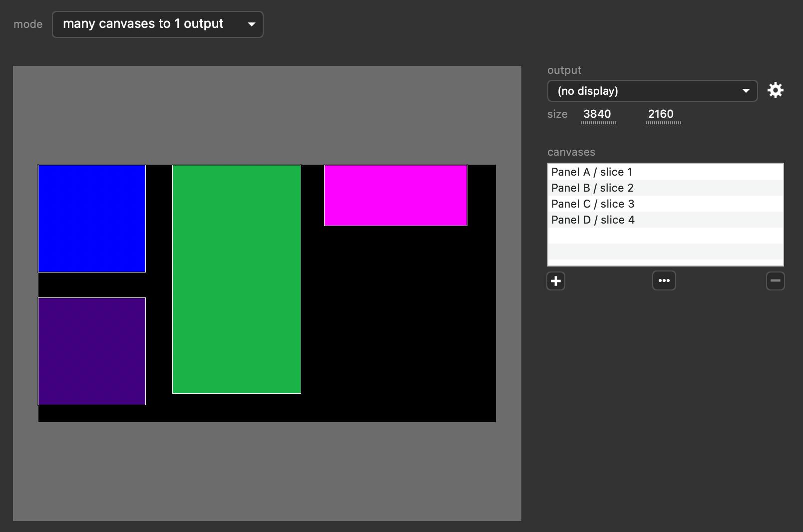Select the green canvas rectangle
803x532 pixels.
(237, 279)
